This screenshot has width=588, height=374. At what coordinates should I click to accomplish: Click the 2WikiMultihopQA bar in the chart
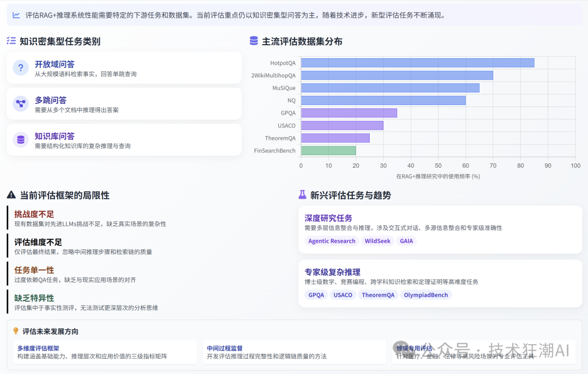[x=397, y=76]
